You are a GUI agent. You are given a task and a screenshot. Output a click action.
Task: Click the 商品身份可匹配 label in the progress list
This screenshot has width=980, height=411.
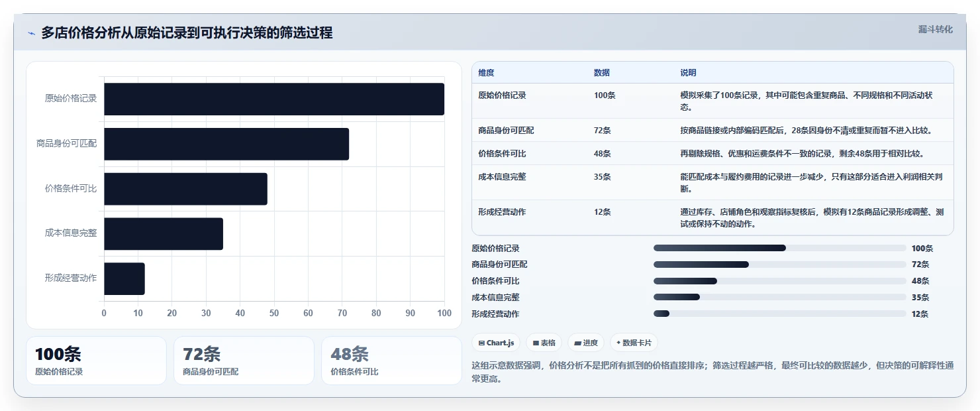(499, 264)
